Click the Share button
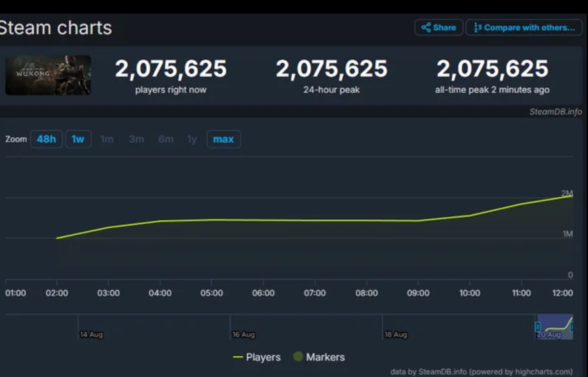This screenshot has height=377, width=588. coord(439,27)
